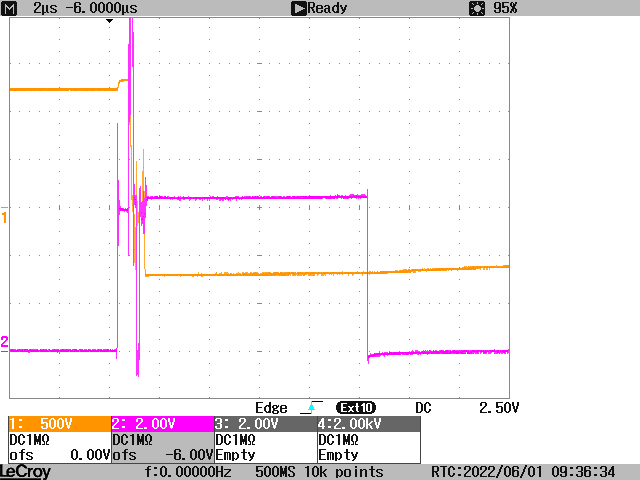Image resolution: width=640 pixels, height=480 pixels.
Task: Click the trigger position arrow marker
Action: pyautogui.click(x=109, y=21)
